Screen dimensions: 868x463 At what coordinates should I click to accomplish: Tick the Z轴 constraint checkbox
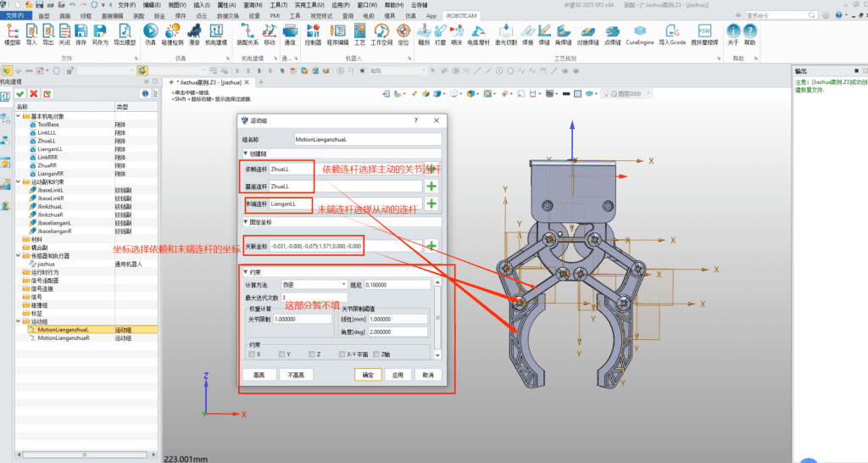(x=377, y=354)
